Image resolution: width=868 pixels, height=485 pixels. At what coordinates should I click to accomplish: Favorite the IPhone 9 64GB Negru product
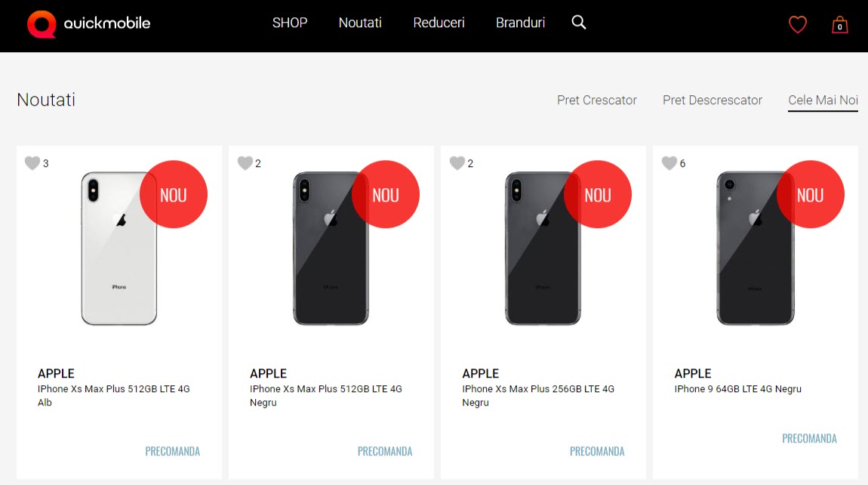[x=669, y=162]
